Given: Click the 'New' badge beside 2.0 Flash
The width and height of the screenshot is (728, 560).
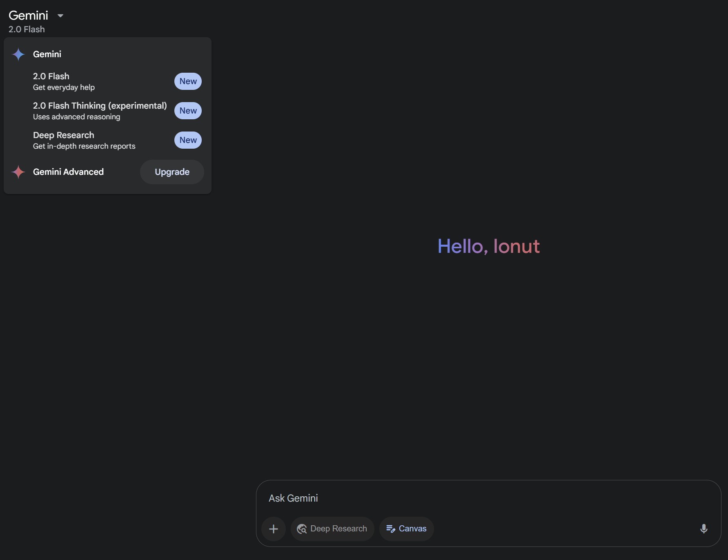Looking at the screenshot, I should coord(187,81).
